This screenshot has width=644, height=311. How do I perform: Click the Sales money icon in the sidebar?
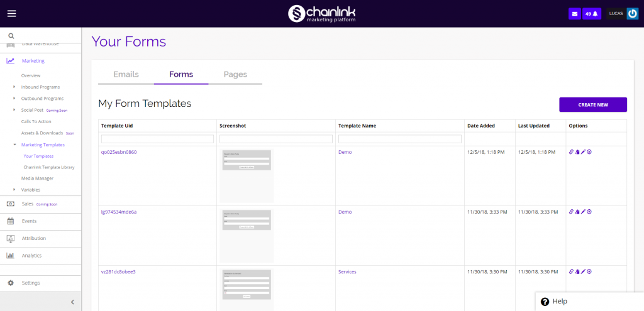11,204
